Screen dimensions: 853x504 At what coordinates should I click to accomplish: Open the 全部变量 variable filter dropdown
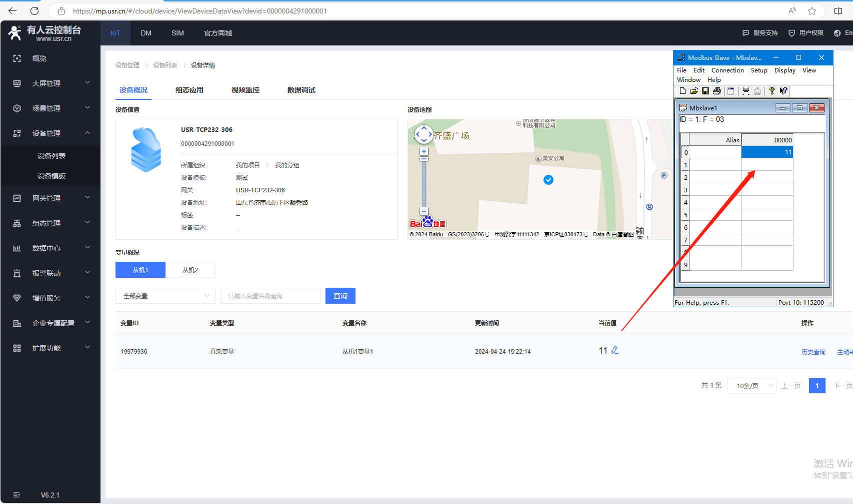point(165,296)
